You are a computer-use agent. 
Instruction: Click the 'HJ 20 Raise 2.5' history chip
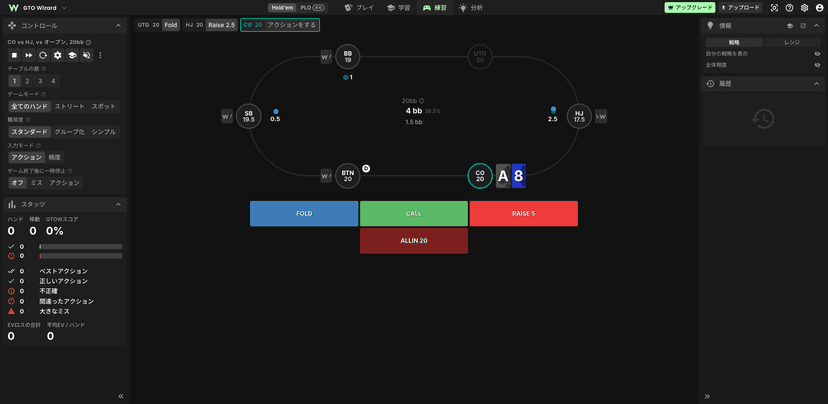[210, 25]
